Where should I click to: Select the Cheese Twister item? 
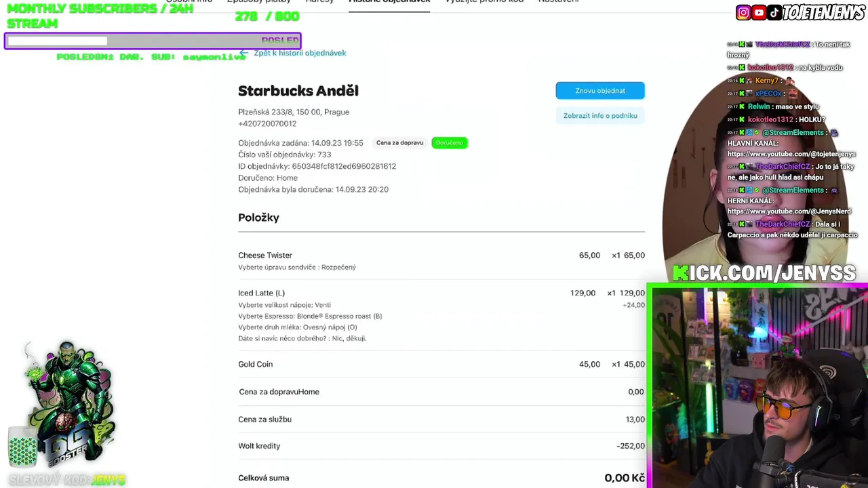(265, 256)
